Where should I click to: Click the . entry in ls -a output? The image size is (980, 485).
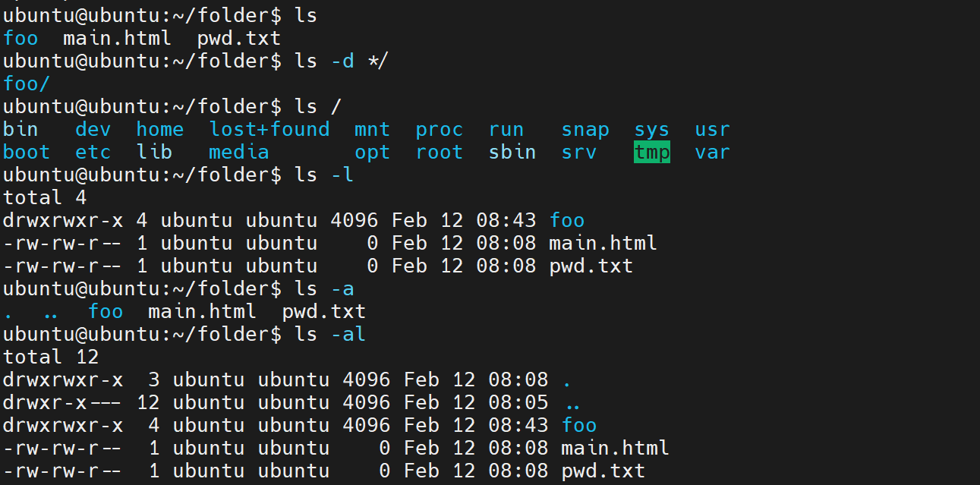[6, 311]
